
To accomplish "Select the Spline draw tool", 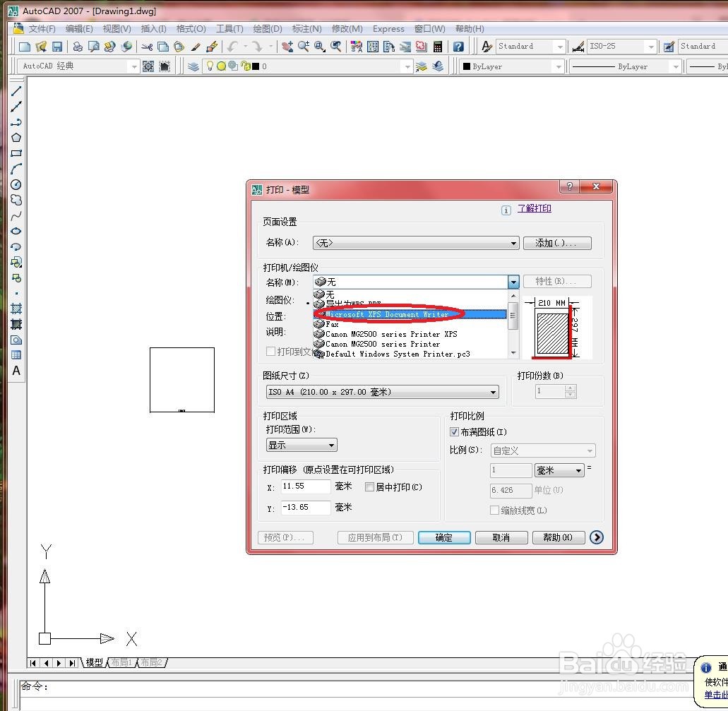I will (x=16, y=215).
